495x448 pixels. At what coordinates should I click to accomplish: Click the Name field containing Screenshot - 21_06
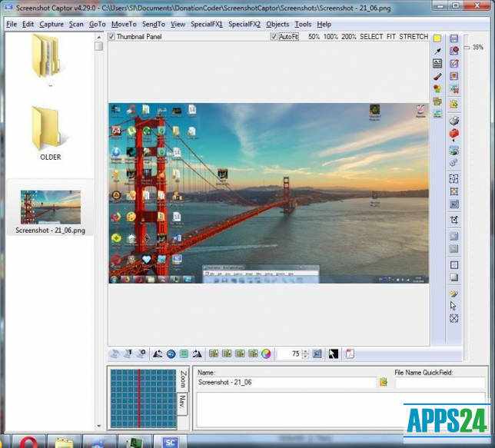286,383
